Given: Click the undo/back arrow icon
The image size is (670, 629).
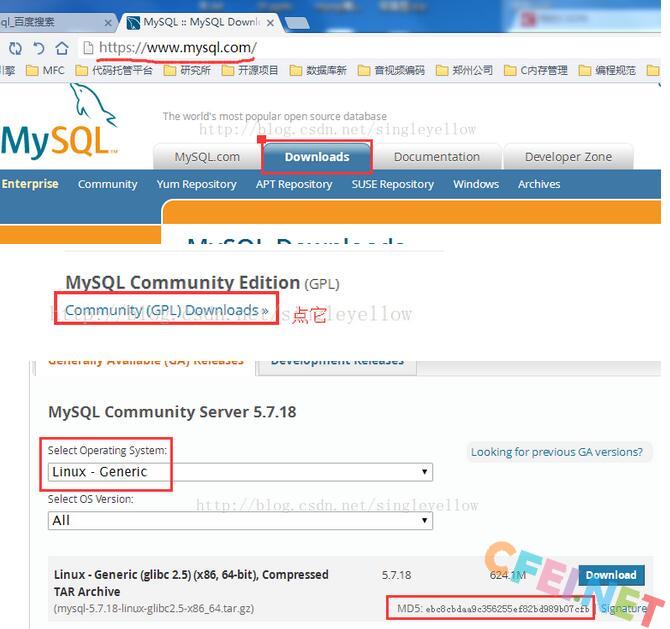Looking at the screenshot, I should [39, 48].
